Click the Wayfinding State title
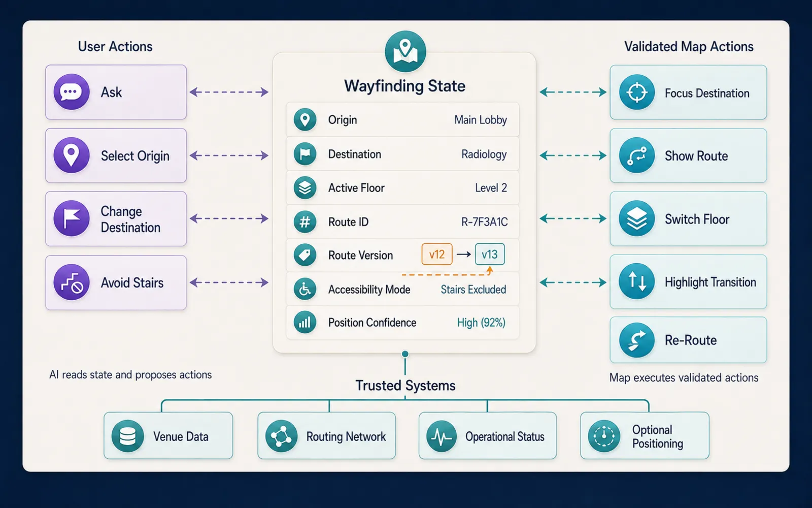 (404, 86)
